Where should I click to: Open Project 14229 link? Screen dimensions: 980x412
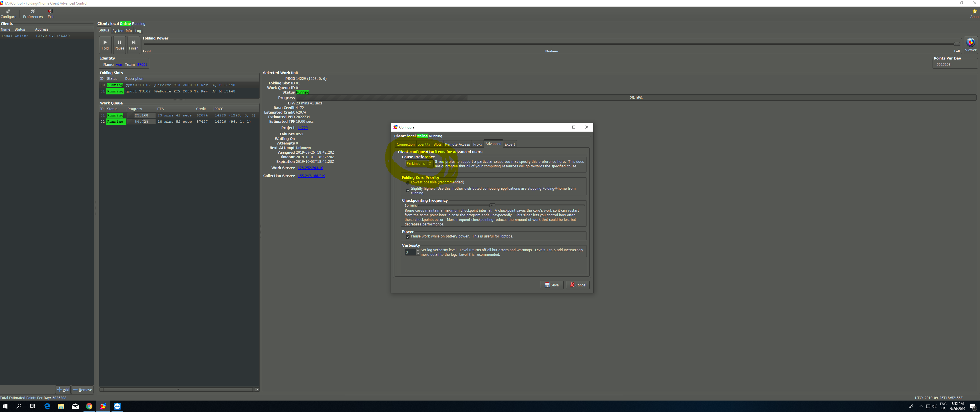(303, 128)
